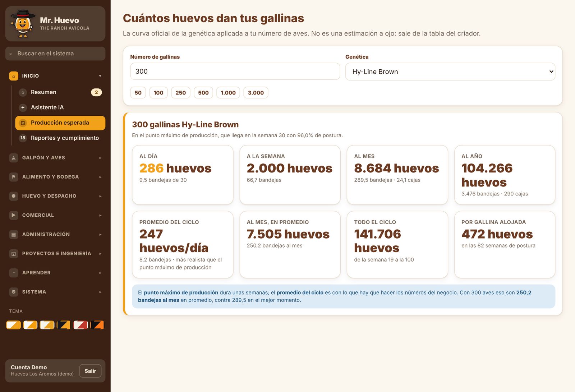Click the flag icon for Alimento y bodega
Viewport: 575px width, 392px height.
(14, 177)
